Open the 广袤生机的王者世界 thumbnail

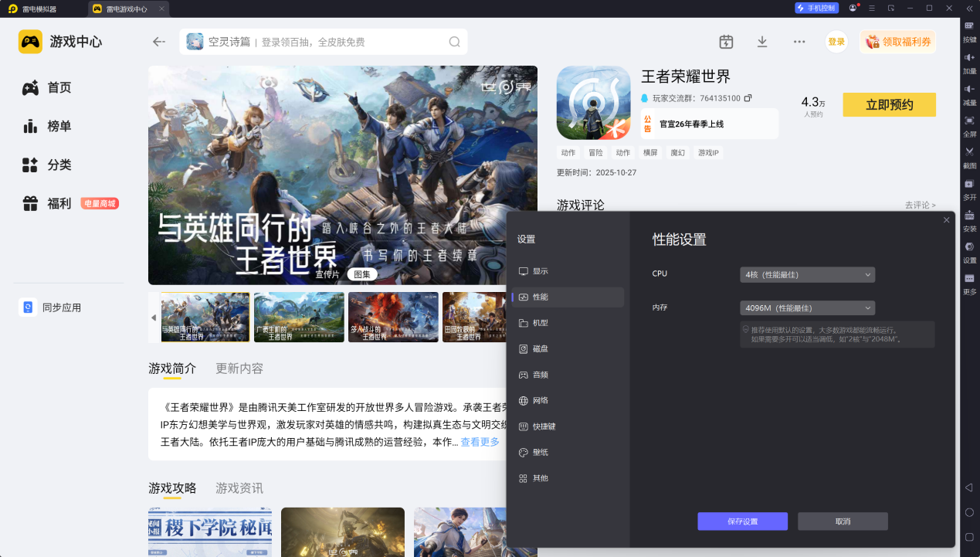click(299, 318)
